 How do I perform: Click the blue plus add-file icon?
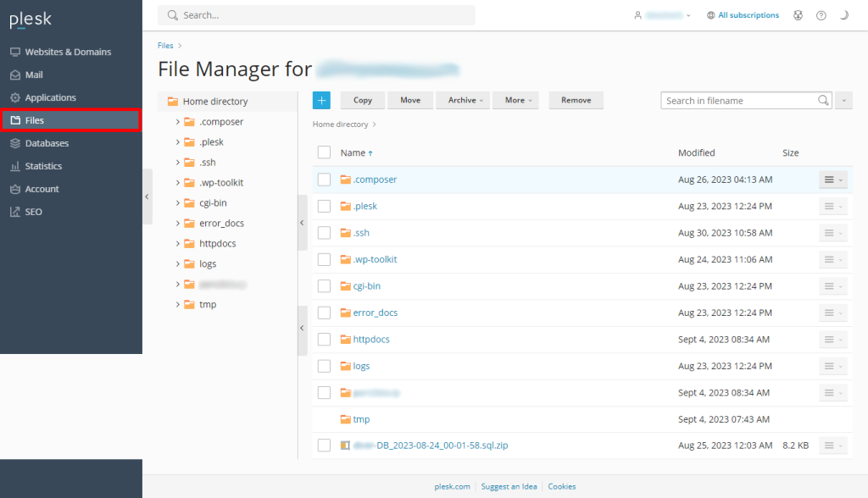pos(321,100)
